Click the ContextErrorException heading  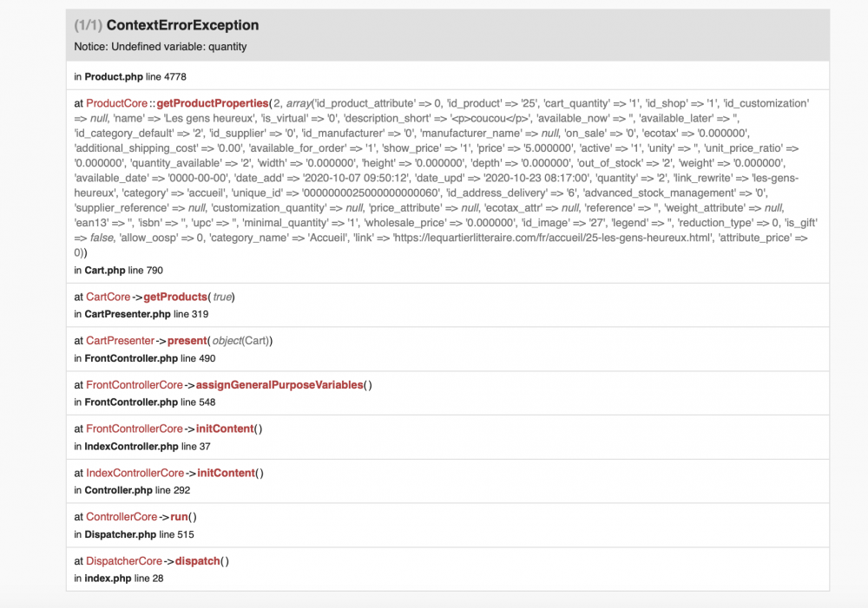182,25
